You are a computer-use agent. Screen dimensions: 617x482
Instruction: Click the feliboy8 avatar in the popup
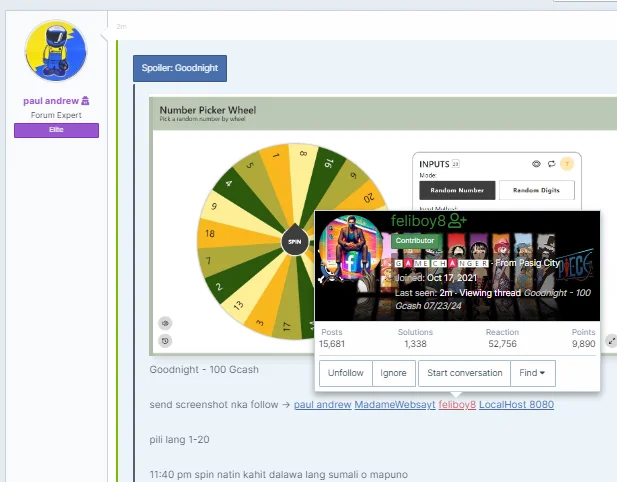(x=350, y=248)
